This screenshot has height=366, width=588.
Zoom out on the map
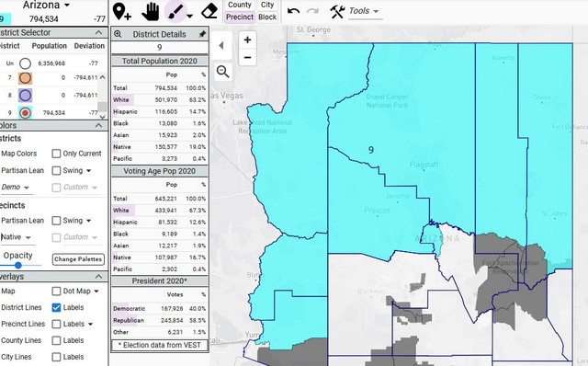click(247, 57)
